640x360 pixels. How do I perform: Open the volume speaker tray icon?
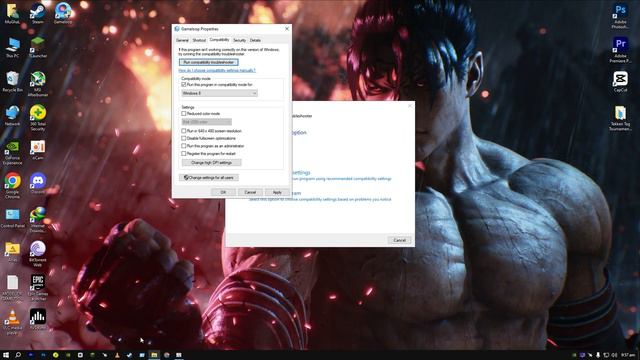coord(614,355)
